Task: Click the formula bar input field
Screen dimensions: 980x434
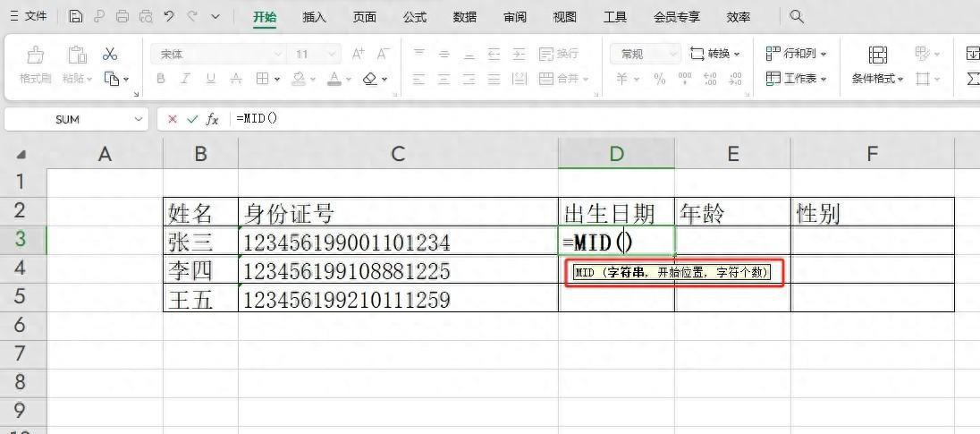Action: coord(604,119)
